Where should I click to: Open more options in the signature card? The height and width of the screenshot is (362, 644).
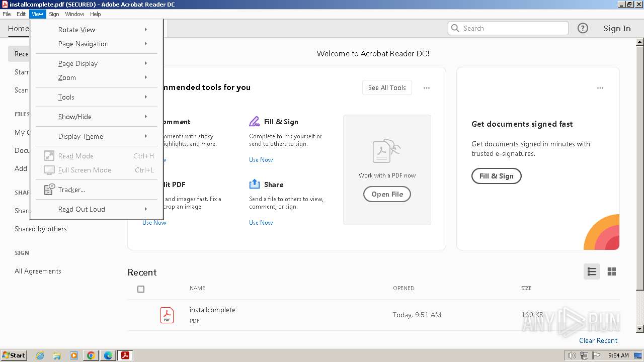click(600, 88)
